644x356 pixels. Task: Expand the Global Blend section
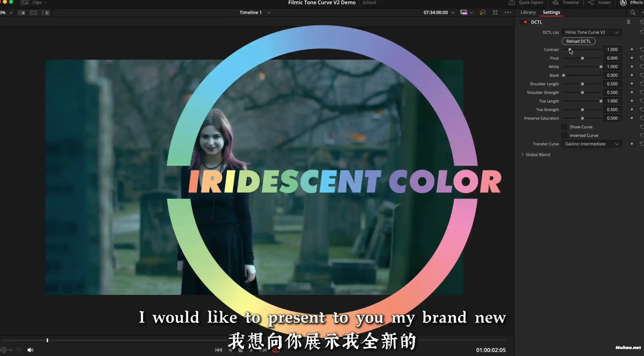522,155
